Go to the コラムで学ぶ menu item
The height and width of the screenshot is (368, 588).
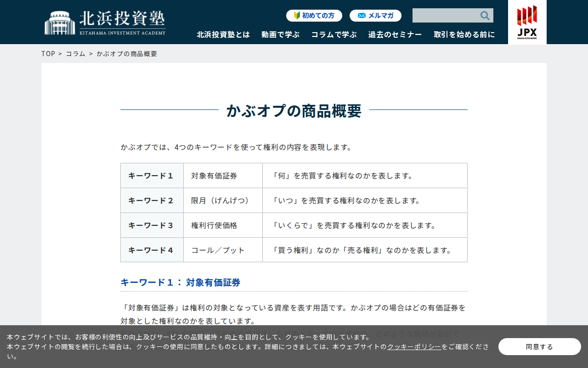(334, 34)
